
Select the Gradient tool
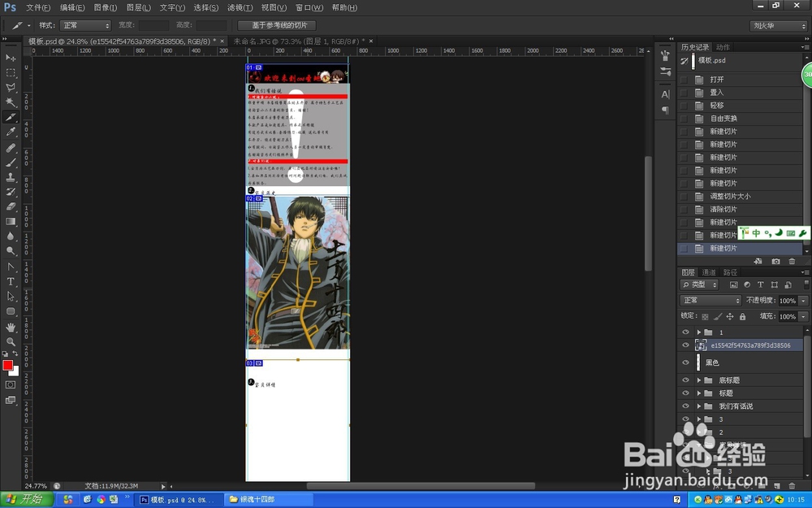click(11, 221)
